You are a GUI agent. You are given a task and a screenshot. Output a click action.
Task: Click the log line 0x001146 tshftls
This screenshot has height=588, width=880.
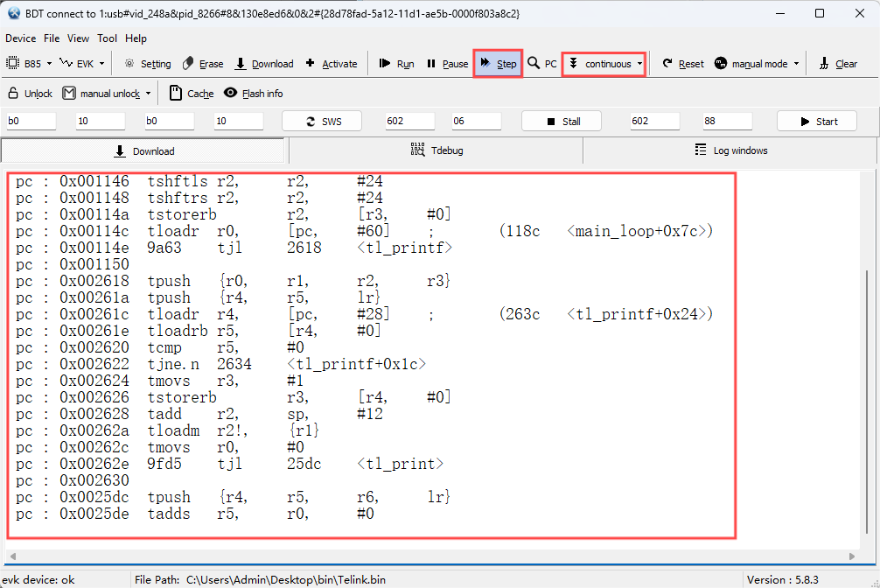(199, 181)
